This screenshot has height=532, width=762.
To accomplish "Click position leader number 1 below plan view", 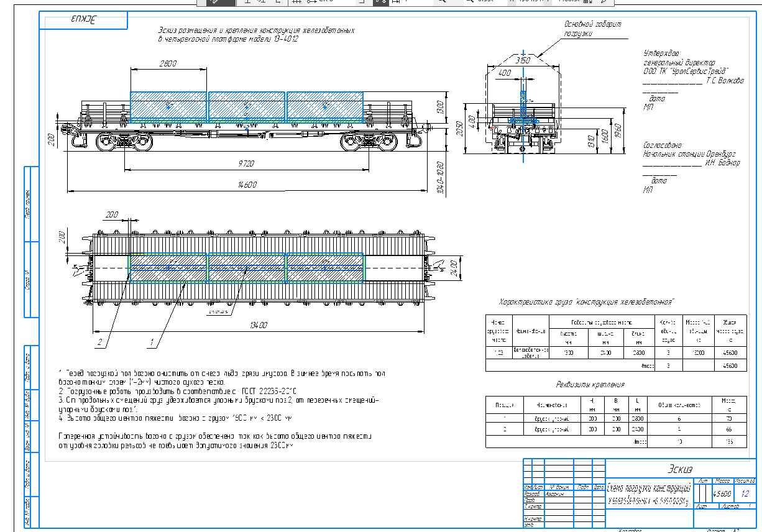I will 151,341.
